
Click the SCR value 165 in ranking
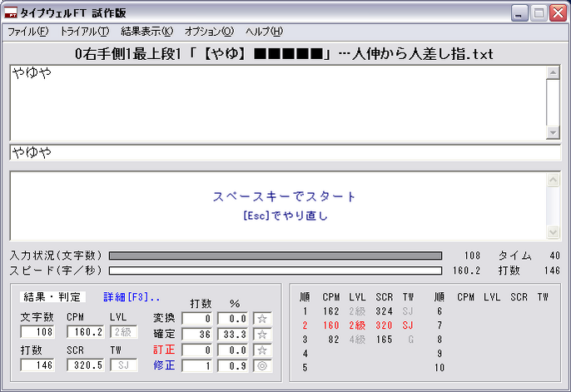click(385, 340)
